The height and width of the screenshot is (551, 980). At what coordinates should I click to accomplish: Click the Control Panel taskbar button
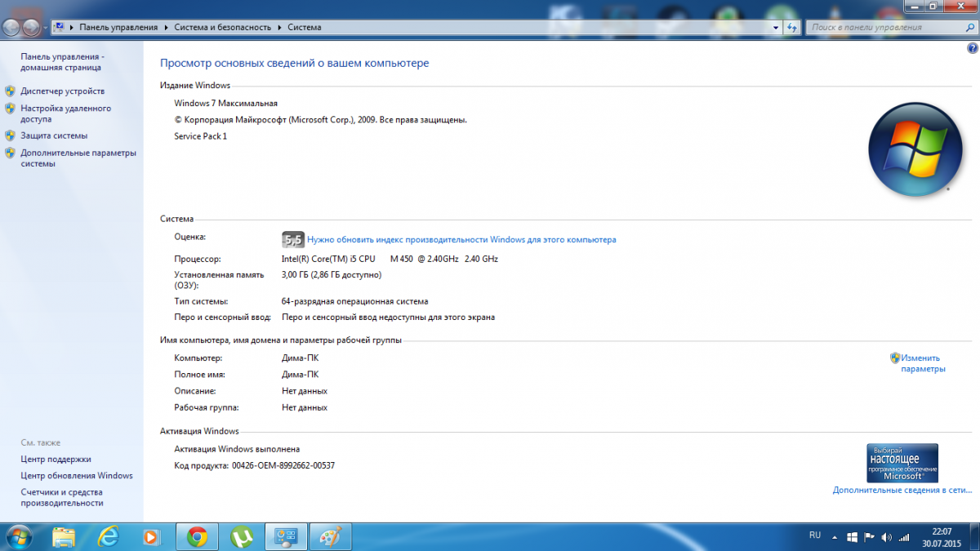click(287, 536)
